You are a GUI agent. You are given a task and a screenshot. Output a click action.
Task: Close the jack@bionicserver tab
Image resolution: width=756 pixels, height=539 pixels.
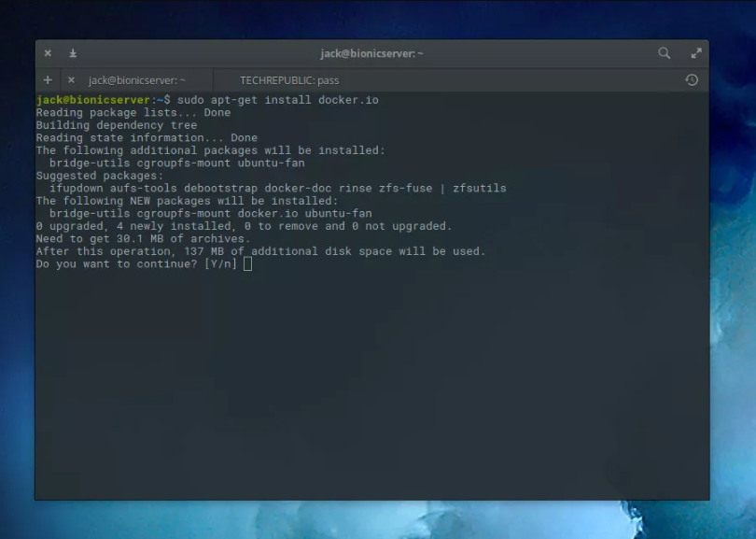[x=71, y=80]
